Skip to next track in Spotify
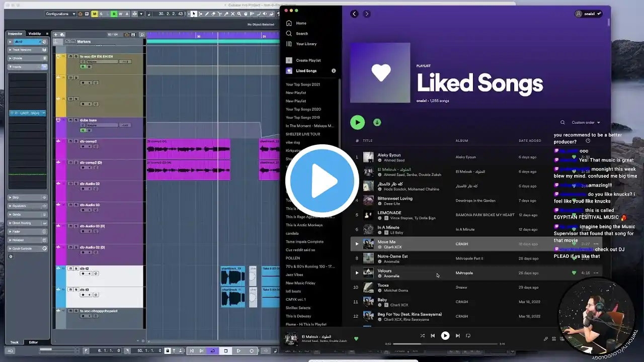The width and height of the screenshot is (644, 362). pos(457,336)
